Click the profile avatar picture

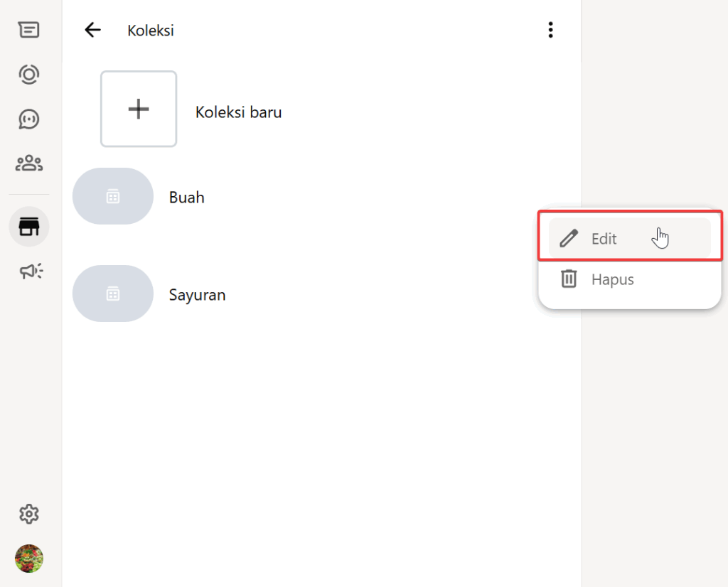[x=29, y=559]
